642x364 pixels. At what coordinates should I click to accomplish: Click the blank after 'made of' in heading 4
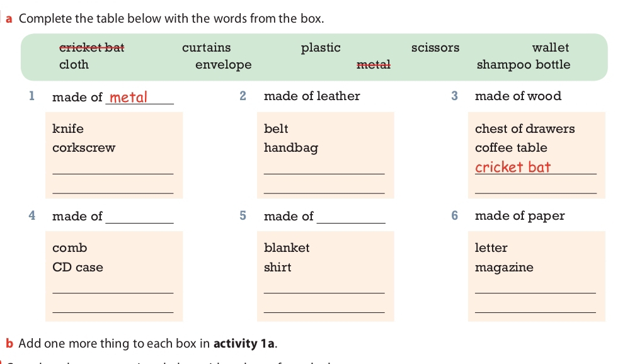pos(140,217)
